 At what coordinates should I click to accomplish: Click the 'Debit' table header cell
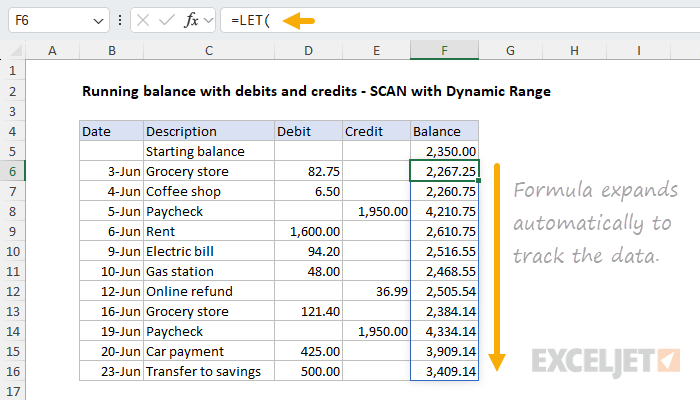(x=308, y=131)
